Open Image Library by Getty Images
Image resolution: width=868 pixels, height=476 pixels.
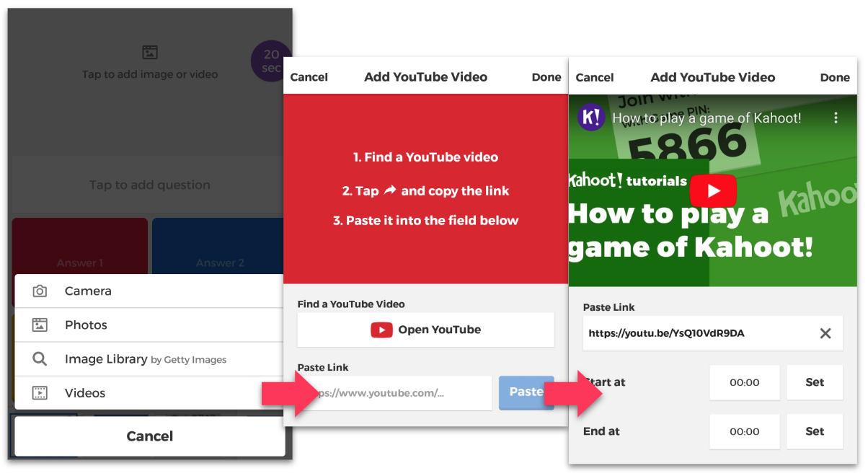coord(144,359)
